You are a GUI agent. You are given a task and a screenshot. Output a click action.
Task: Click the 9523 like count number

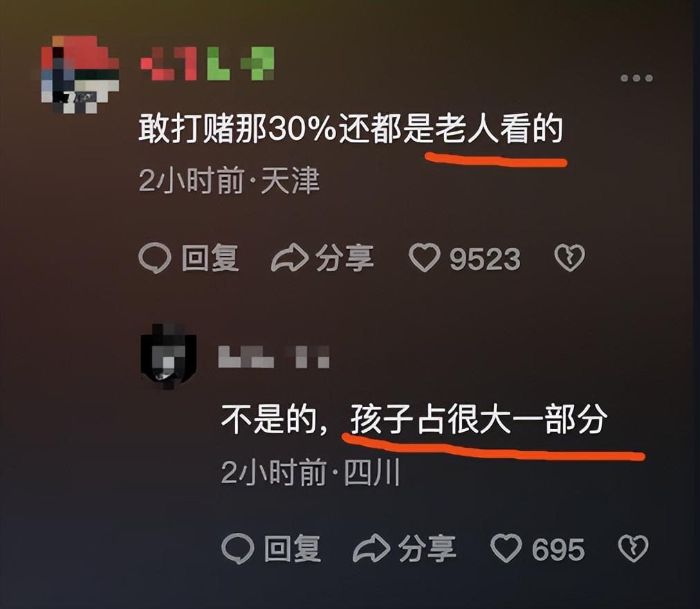pyautogui.click(x=485, y=259)
